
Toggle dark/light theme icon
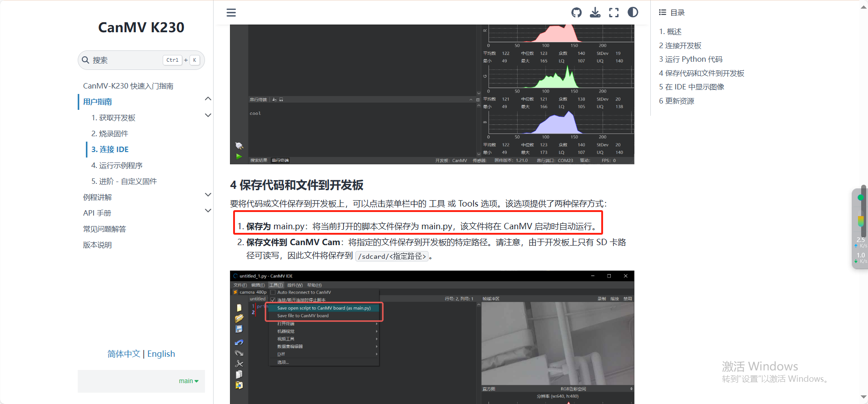pyautogui.click(x=633, y=12)
